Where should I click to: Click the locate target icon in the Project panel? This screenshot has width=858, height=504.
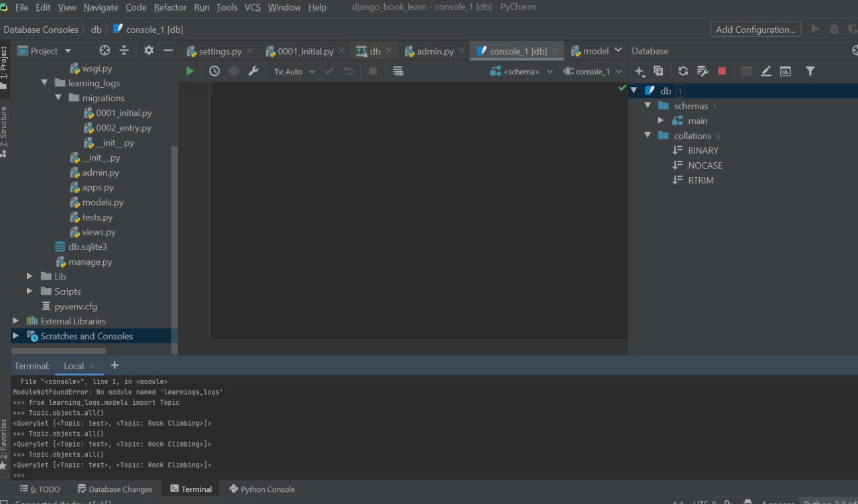pyautogui.click(x=105, y=50)
